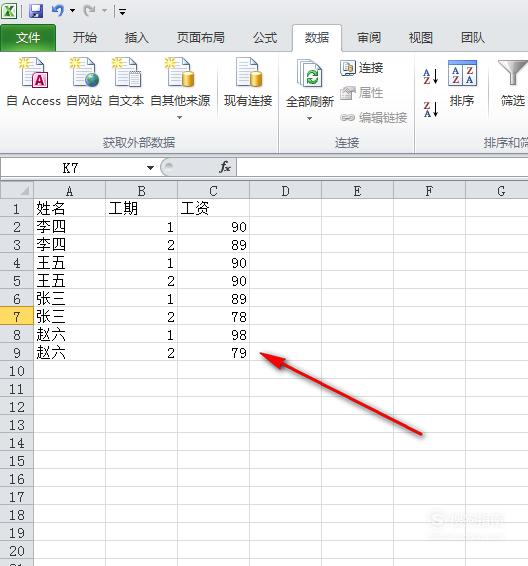Select row 20 header
528x566 pixels.
17,551
